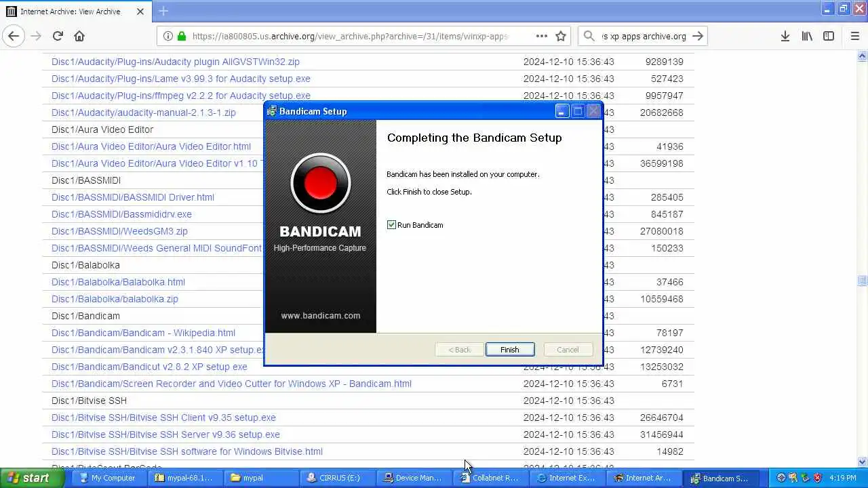Viewport: 868px width, 488px height.
Task: Open the browser home page
Action: [x=79, y=36]
